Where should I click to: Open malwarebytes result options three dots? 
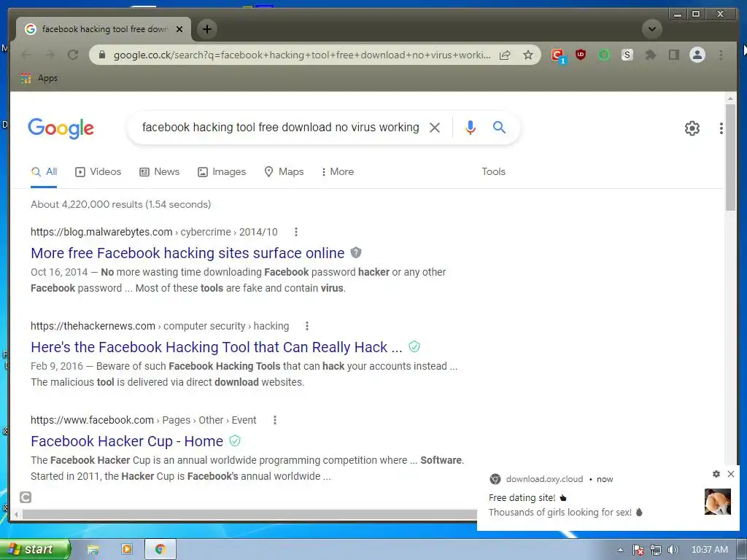coord(296,232)
